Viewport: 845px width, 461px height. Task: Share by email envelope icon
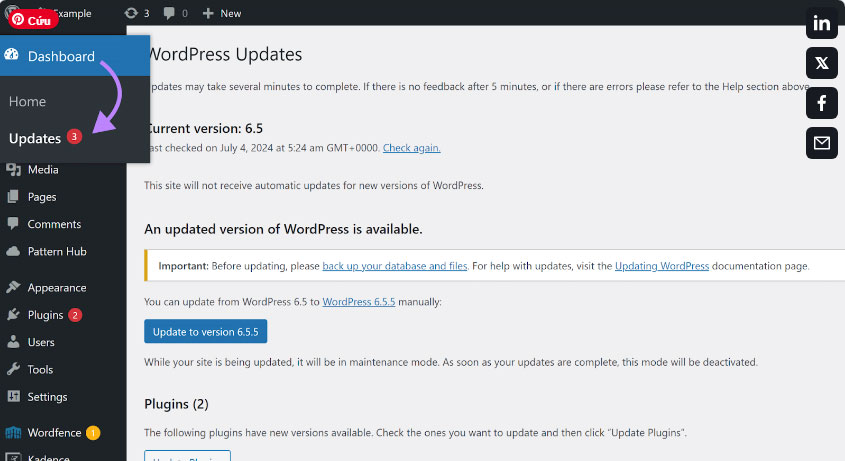coord(821,143)
